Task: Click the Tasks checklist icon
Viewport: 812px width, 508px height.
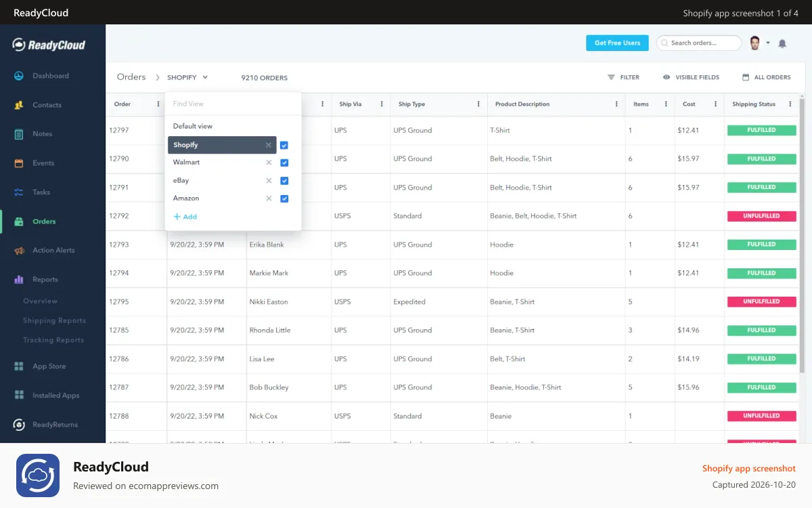Action: click(x=19, y=192)
